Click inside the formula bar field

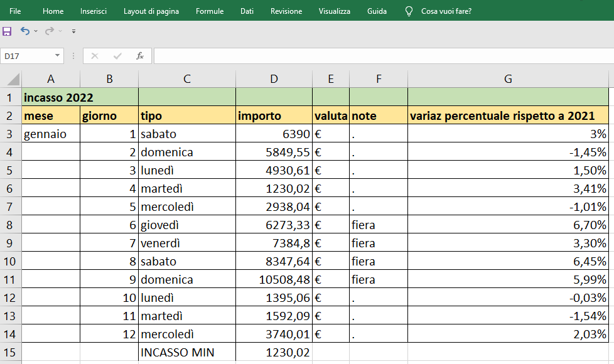point(384,56)
